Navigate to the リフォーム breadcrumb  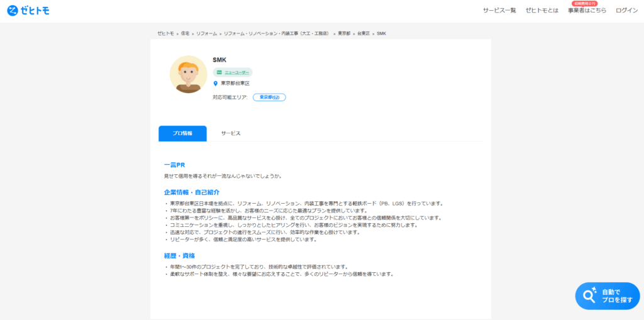(206, 33)
